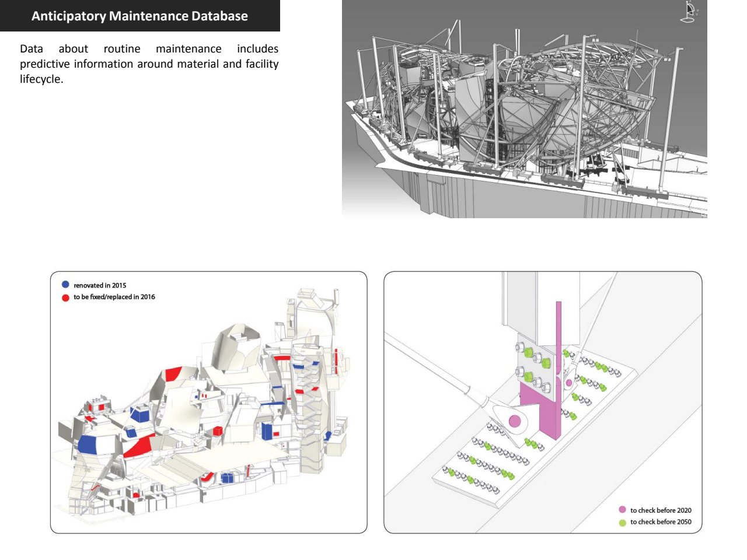Click the blue dot beside renovated in 2015
The width and height of the screenshot is (747, 560).
65,285
